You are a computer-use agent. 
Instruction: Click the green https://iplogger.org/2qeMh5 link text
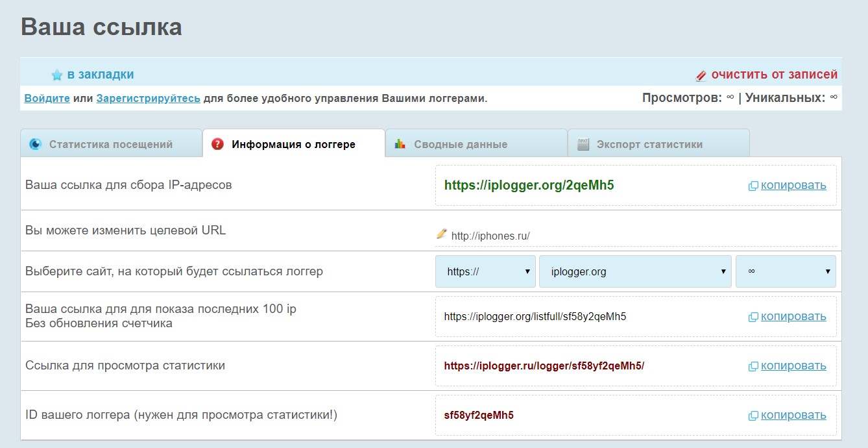point(529,185)
